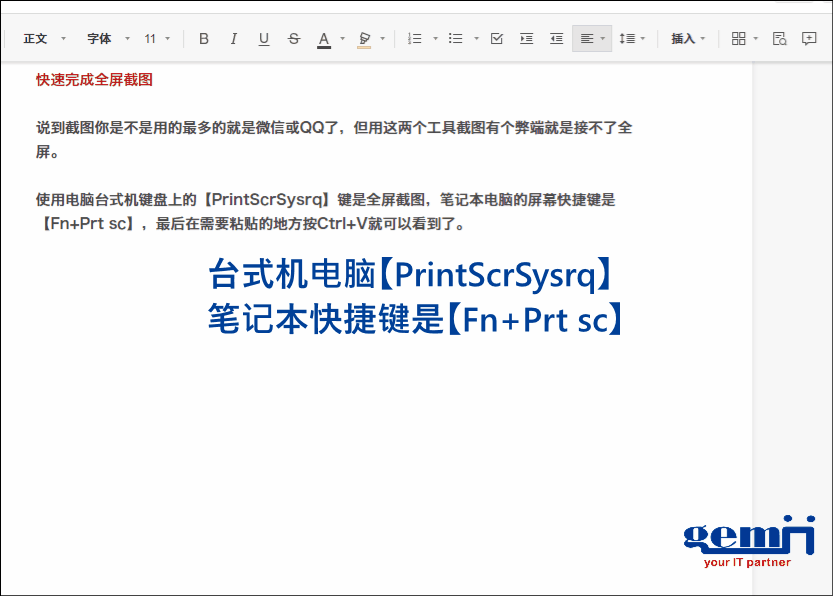Increase paragraph indent

click(527, 39)
